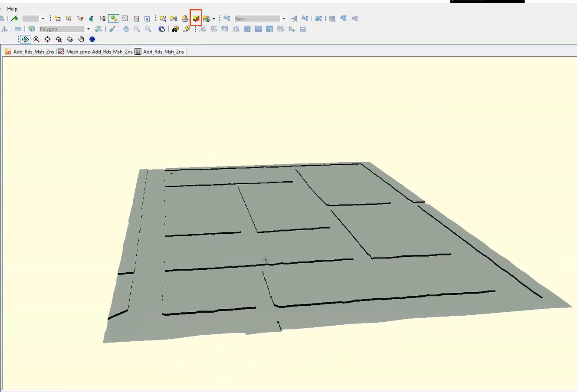
Task: Click the scenario icon with letter A
Action: click(305, 18)
